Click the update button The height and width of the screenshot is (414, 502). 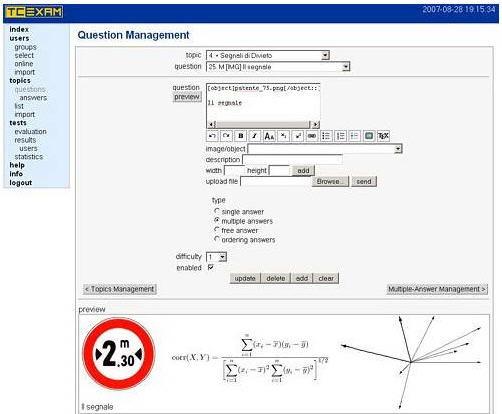[x=245, y=278]
